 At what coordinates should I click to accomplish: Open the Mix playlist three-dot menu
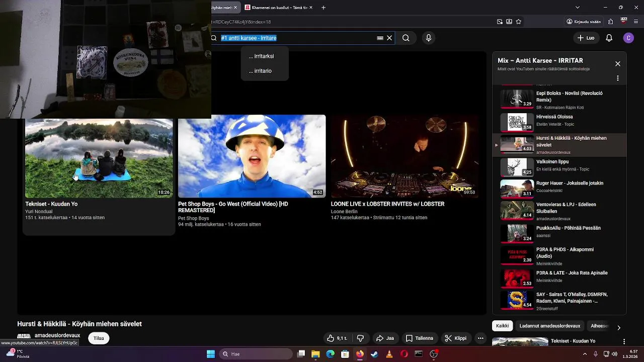[618, 78]
